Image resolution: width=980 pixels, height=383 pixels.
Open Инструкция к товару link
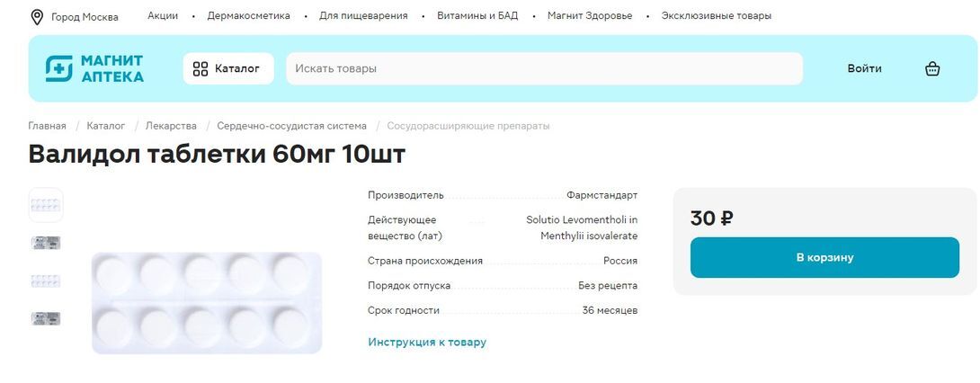[427, 342]
